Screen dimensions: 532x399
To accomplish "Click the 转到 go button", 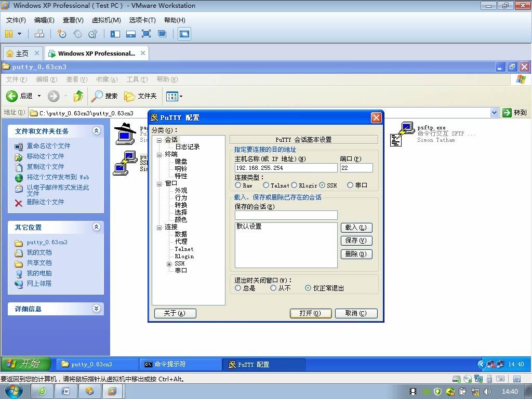I will tap(514, 113).
